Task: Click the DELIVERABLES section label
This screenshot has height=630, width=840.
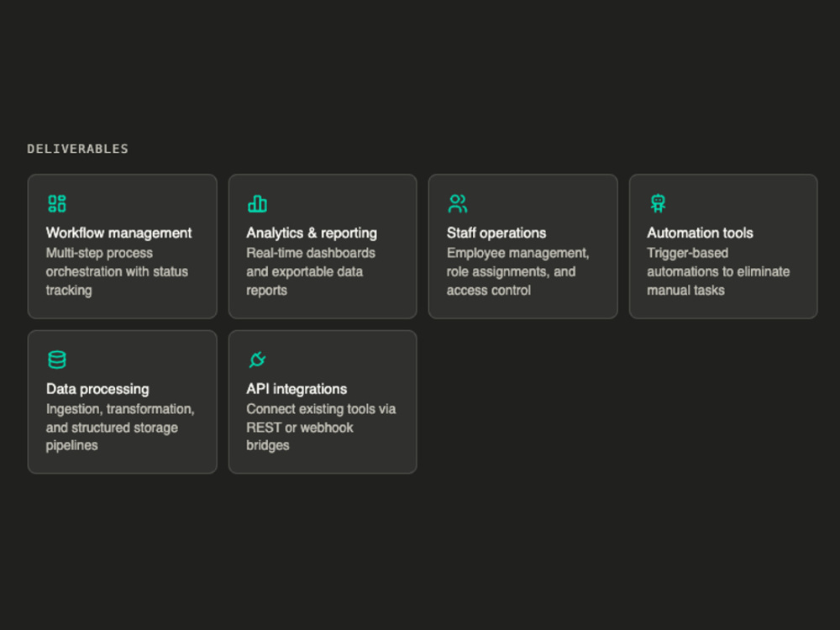Action: click(x=77, y=149)
